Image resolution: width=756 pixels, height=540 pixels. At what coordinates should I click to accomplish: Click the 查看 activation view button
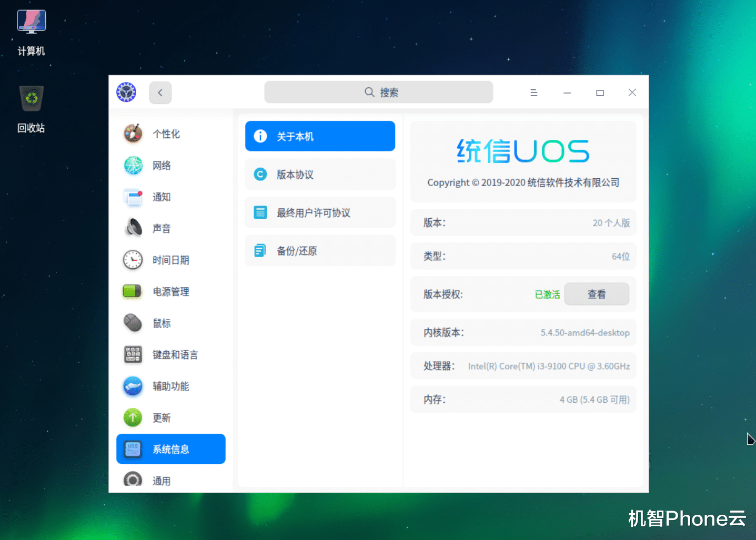point(597,294)
